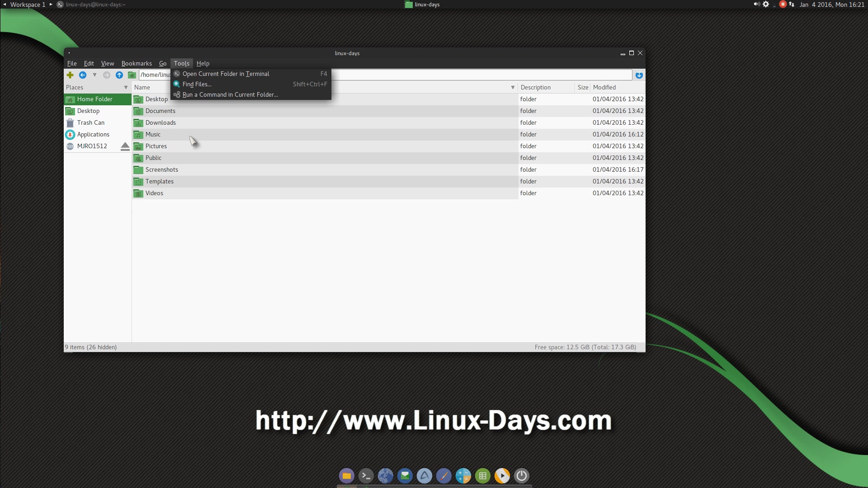Click the linux-days terminal taskbar entry
Viewport: 868px width, 488px height.
pos(91,5)
